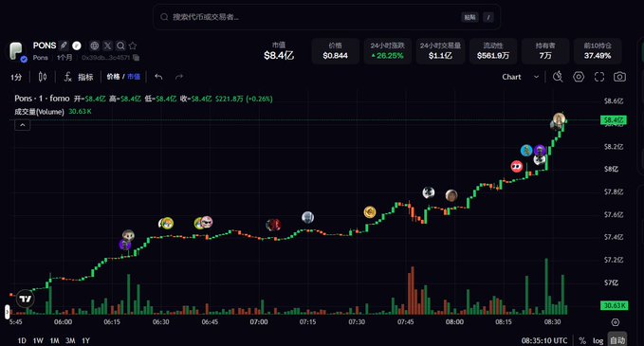Open the X (Twitter) link icon
Image resolution: width=644 pixels, height=346 pixels.
pyautogui.click(x=107, y=46)
